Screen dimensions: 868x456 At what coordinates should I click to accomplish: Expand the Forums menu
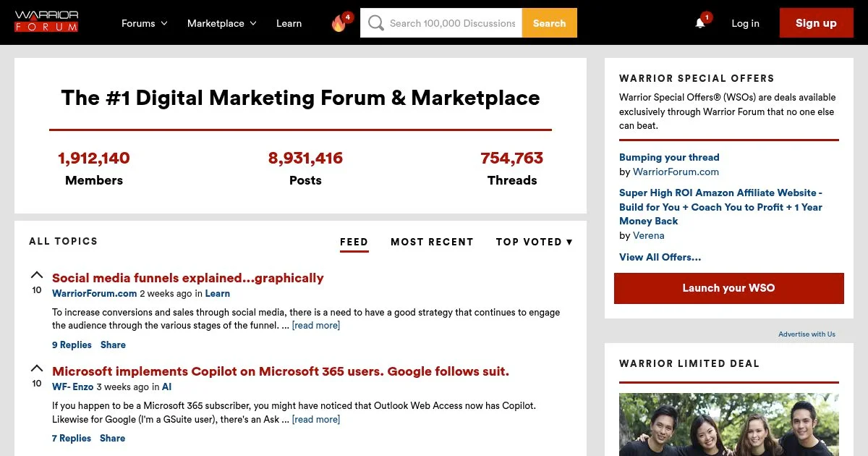[145, 23]
